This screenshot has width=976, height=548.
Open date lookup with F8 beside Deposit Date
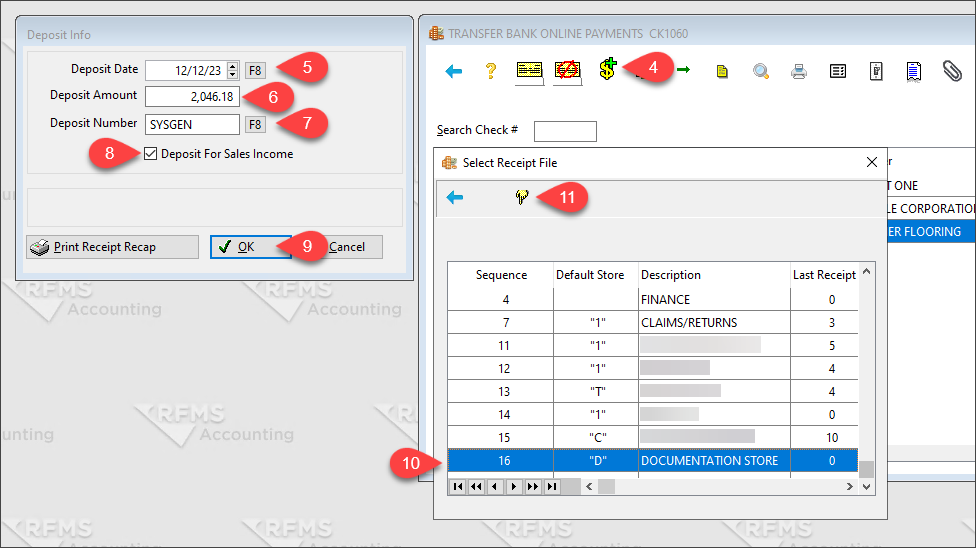coord(255,70)
